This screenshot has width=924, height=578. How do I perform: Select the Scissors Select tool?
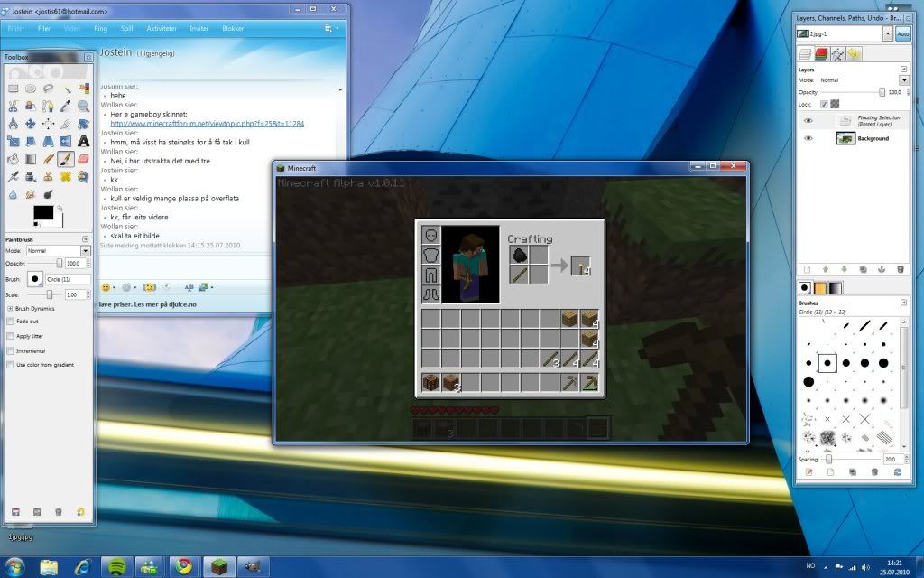point(13,107)
